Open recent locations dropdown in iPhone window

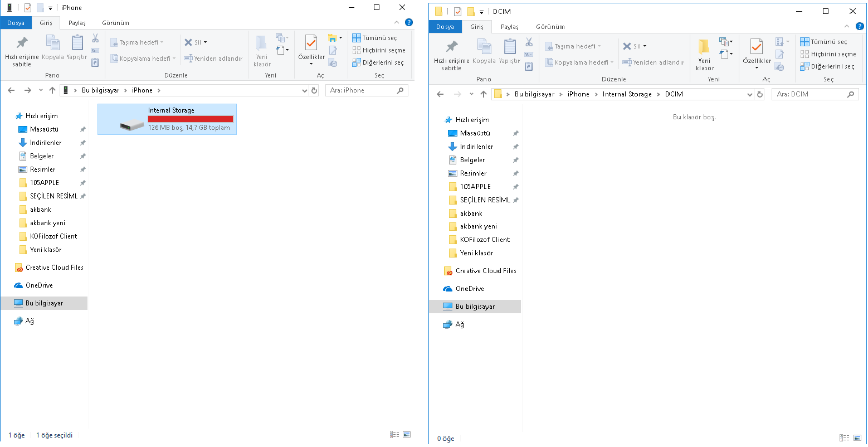41,90
